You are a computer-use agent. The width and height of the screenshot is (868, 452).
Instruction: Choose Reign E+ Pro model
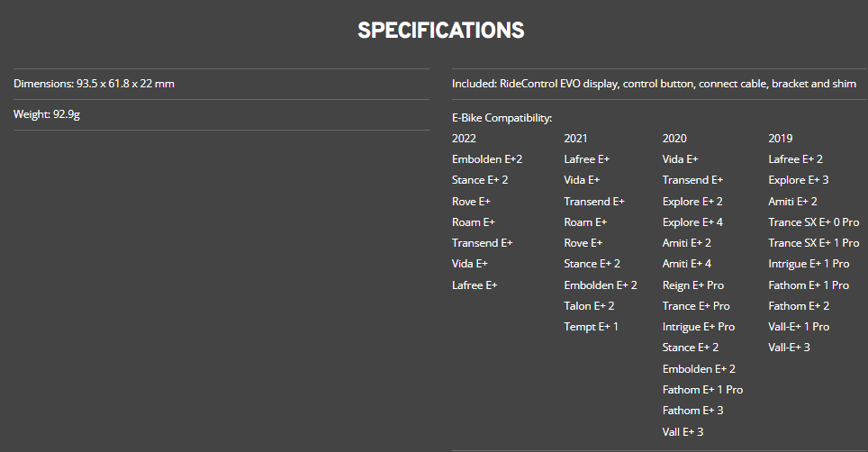[x=692, y=285]
